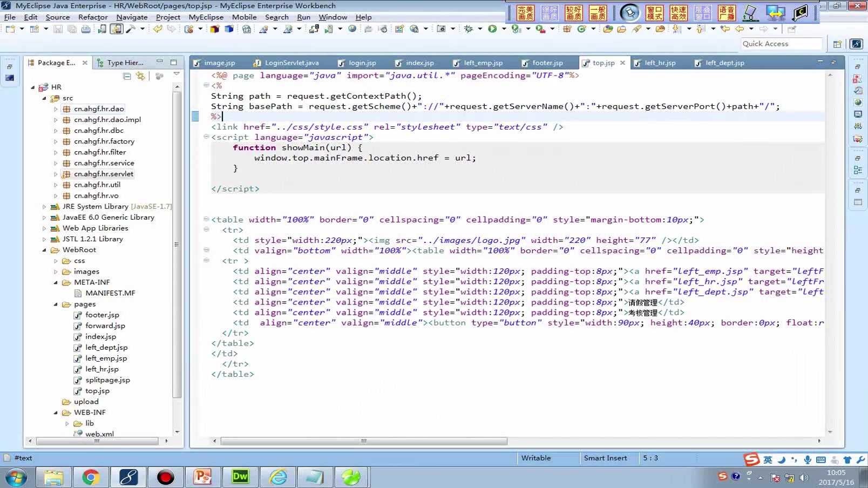This screenshot has width=868, height=488.
Task: Select footer.jsp in the pages folder
Action: pyautogui.click(x=102, y=315)
